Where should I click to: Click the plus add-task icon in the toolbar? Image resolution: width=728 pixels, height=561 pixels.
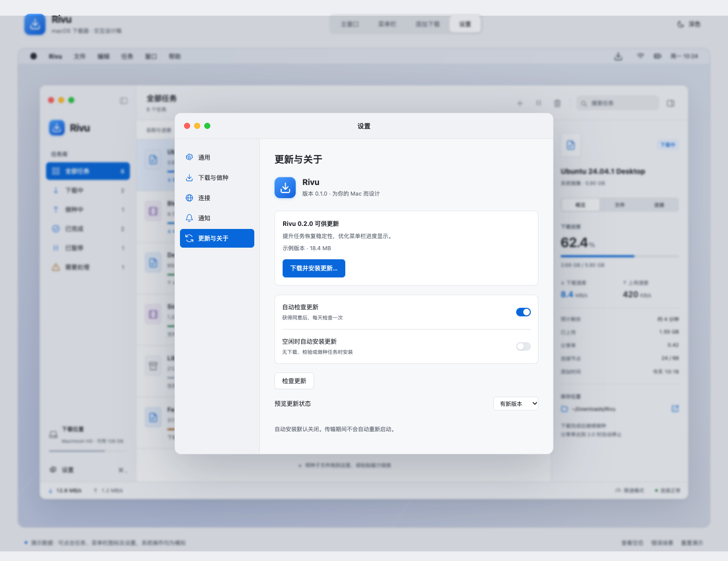(520, 103)
